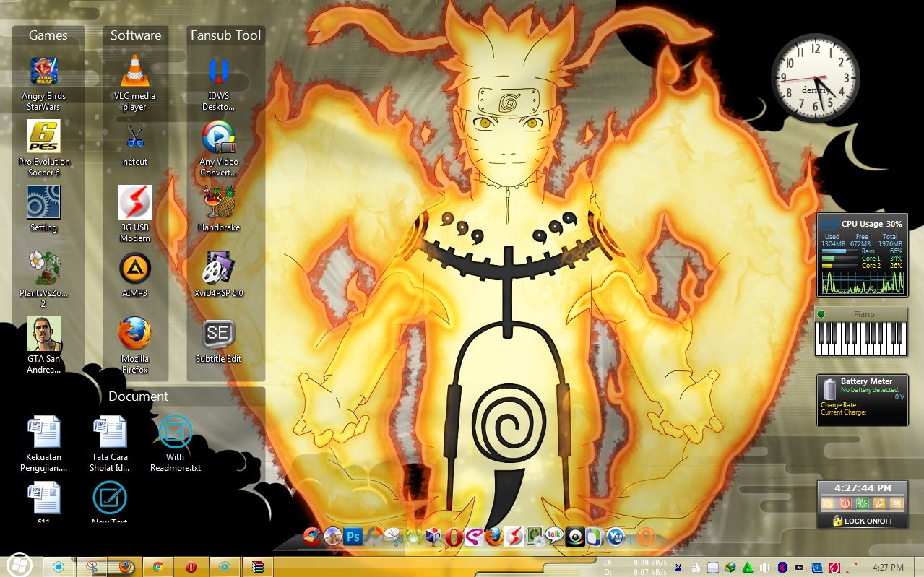Open Chrome from the taskbar
This screenshot has width=924, height=577.
[x=157, y=567]
